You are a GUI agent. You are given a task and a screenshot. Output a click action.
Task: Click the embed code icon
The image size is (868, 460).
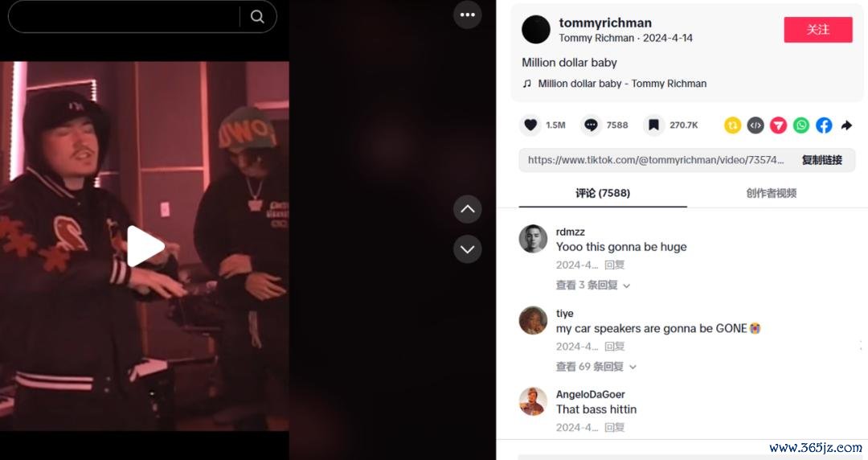pyautogui.click(x=755, y=125)
